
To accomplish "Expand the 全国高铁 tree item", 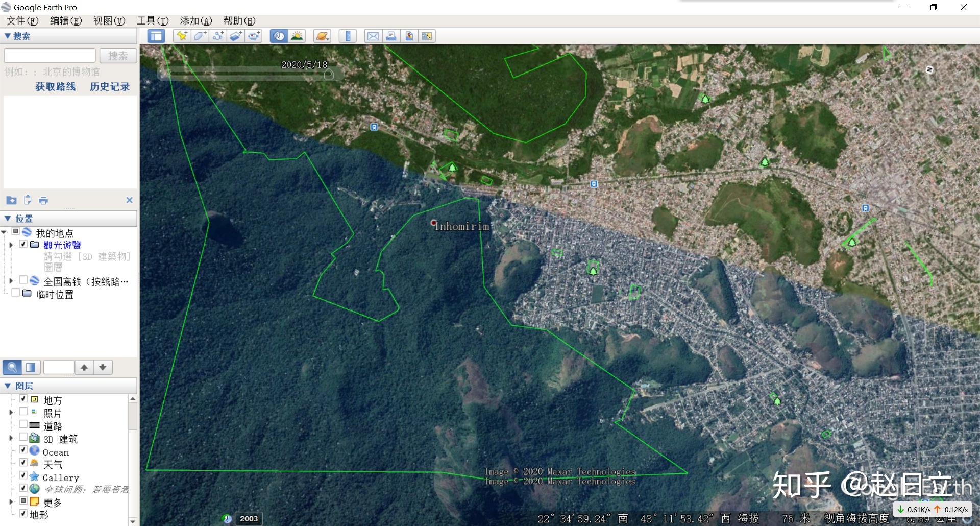I will (x=11, y=281).
